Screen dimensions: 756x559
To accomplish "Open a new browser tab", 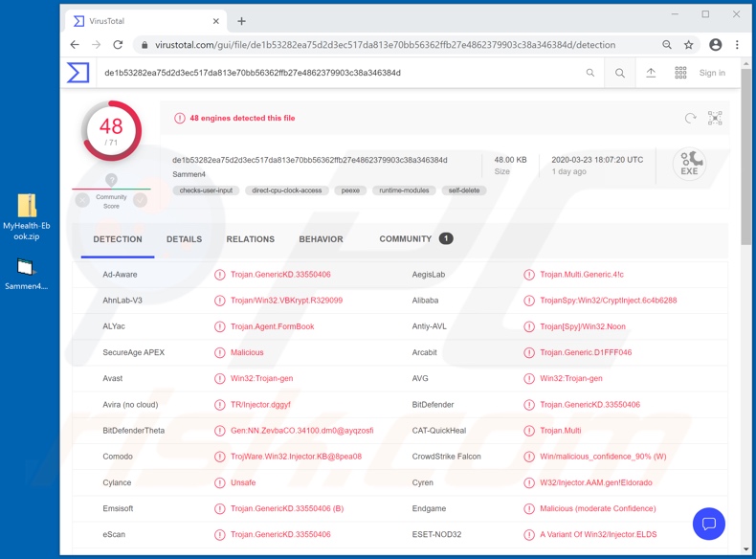I will 241,21.
